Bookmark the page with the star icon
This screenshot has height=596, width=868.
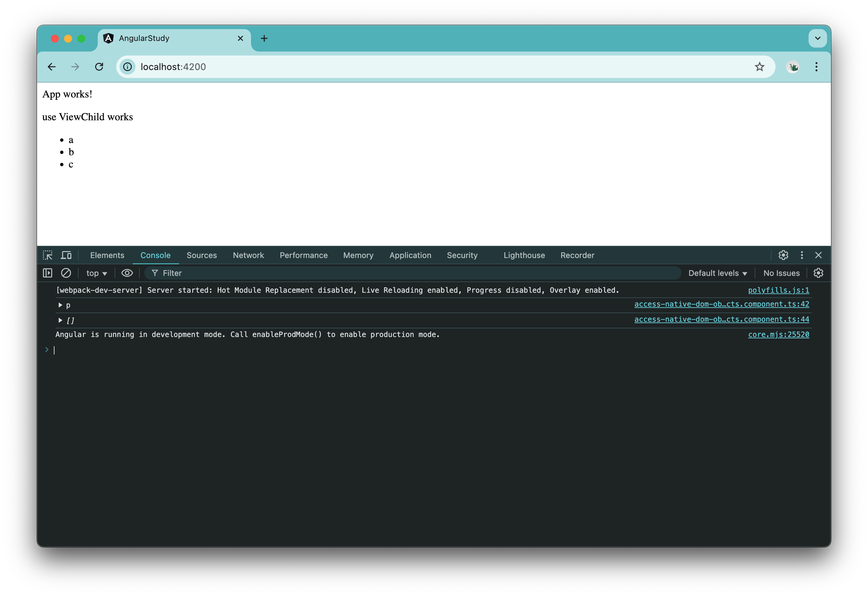(760, 66)
